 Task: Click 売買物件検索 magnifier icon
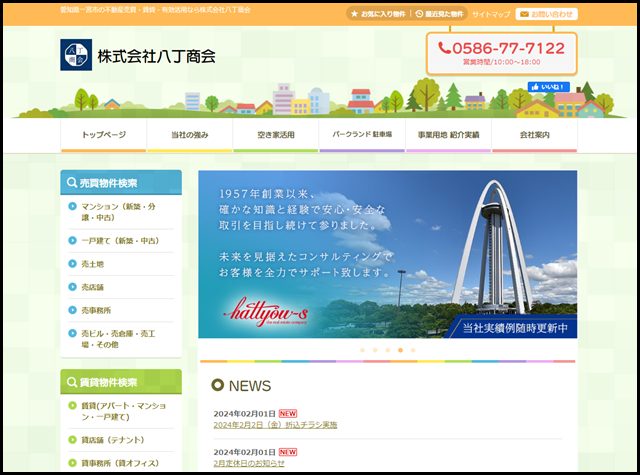pyautogui.click(x=72, y=183)
